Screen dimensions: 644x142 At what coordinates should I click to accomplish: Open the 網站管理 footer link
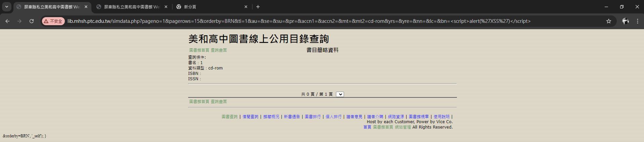pos(403,127)
